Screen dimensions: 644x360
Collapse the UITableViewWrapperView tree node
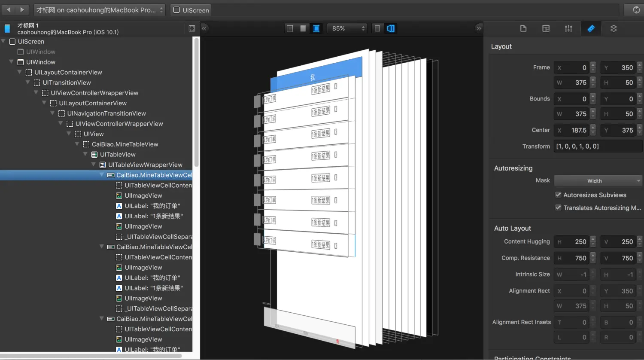93,165
